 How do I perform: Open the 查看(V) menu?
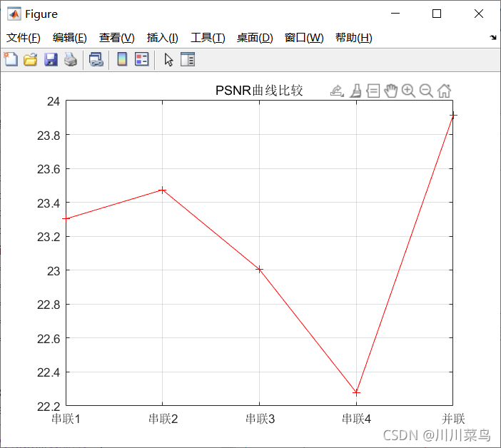click(116, 38)
